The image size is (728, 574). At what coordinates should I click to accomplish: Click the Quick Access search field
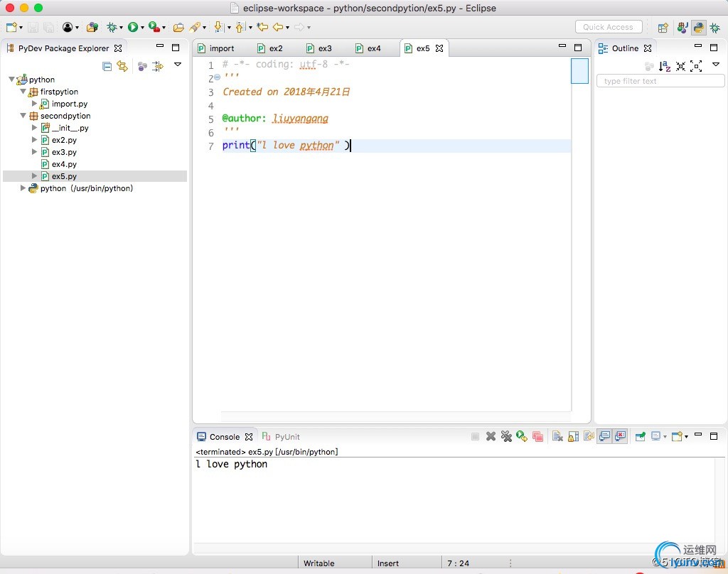pos(608,27)
